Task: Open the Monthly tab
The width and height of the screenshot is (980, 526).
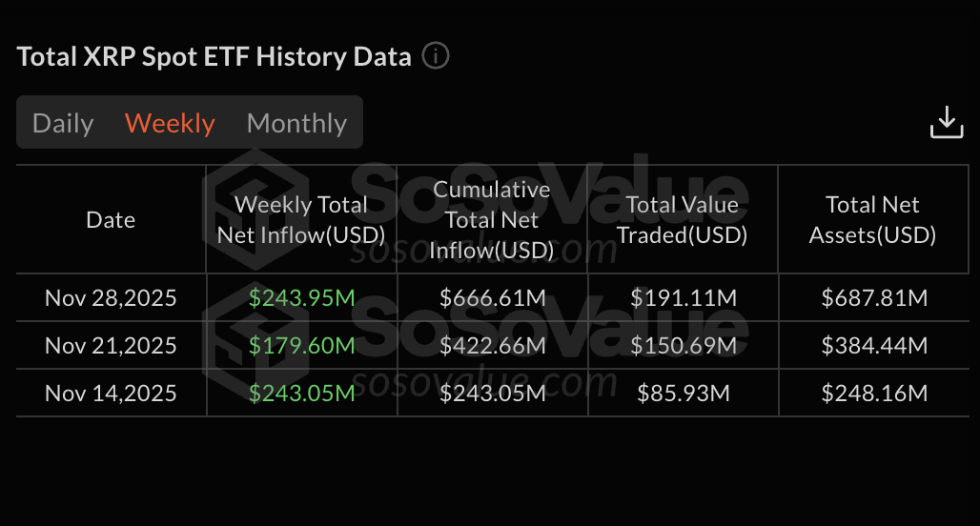Action: (296, 123)
